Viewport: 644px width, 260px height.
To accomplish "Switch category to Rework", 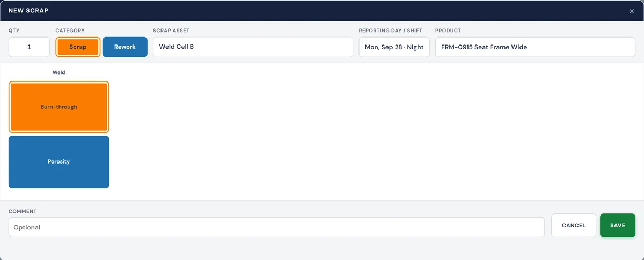I will [x=125, y=47].
